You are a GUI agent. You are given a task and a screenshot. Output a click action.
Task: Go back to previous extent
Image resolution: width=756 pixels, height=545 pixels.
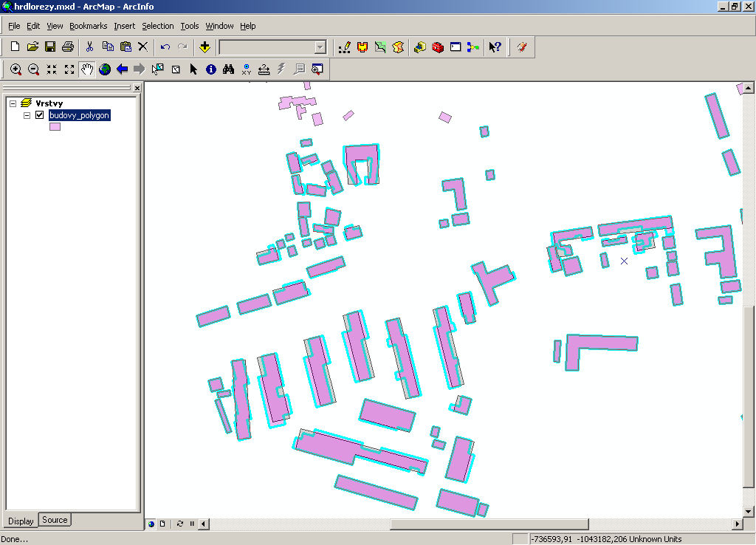123,69
